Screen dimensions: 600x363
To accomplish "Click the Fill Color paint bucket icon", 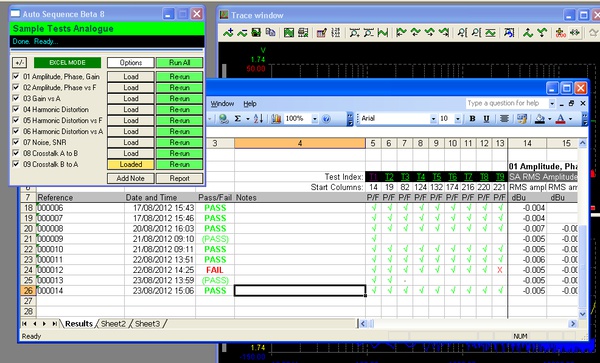I will pos(540,119).
